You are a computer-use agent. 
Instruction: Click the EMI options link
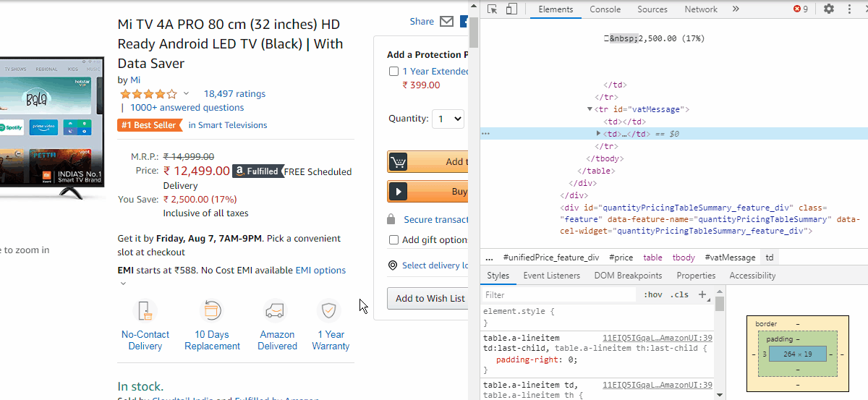(320, 271)
